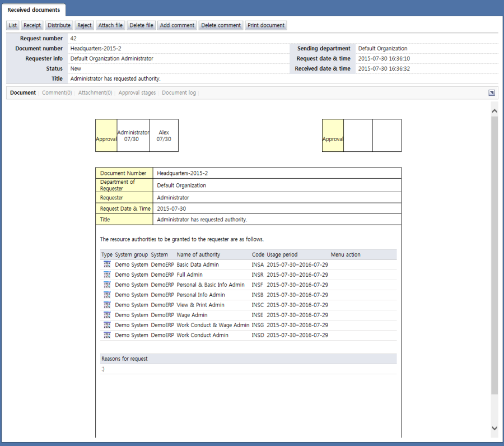Switch to the Comment(0) tab
The width and height of the screenshot is (504, 446).
pos(57,93)
